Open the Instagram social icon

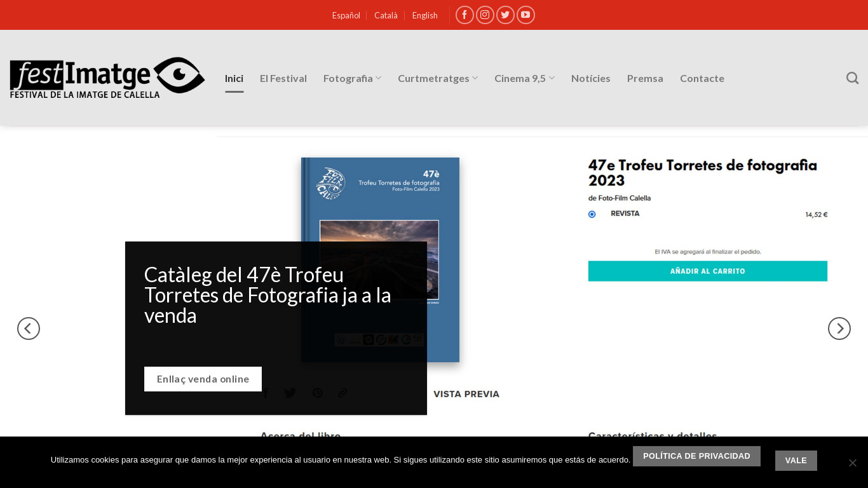pyautogui.click(x=485, y=15)
